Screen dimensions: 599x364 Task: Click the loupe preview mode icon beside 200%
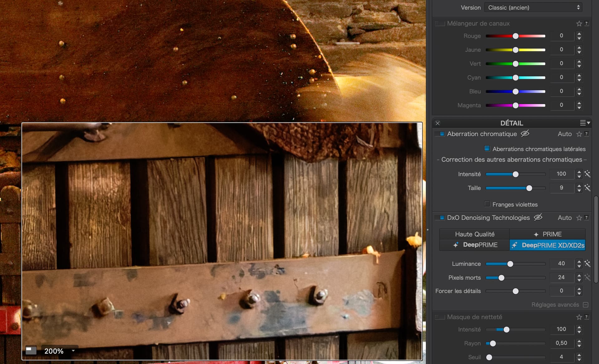coord(31,351)
